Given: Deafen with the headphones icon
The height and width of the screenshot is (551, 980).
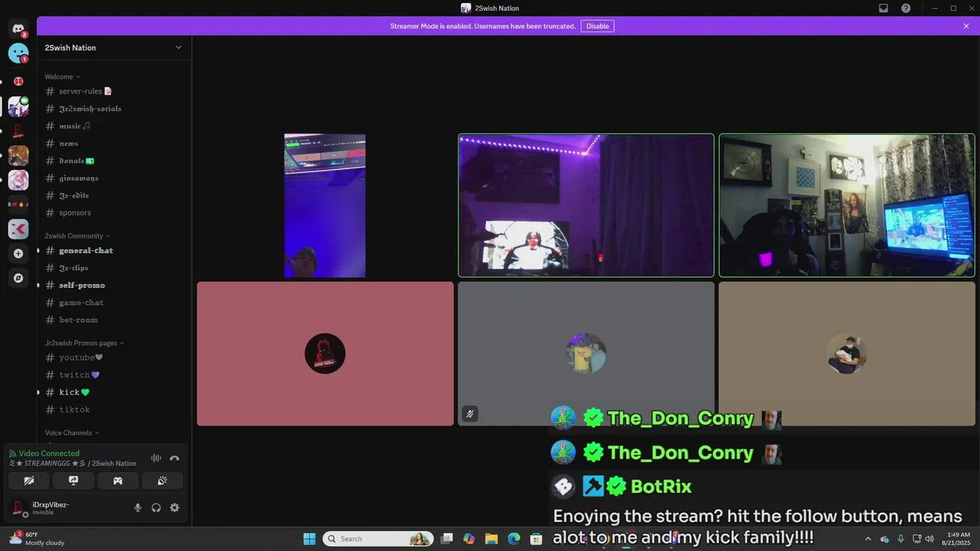Looking at the screenshot, I should click(156, 507).
